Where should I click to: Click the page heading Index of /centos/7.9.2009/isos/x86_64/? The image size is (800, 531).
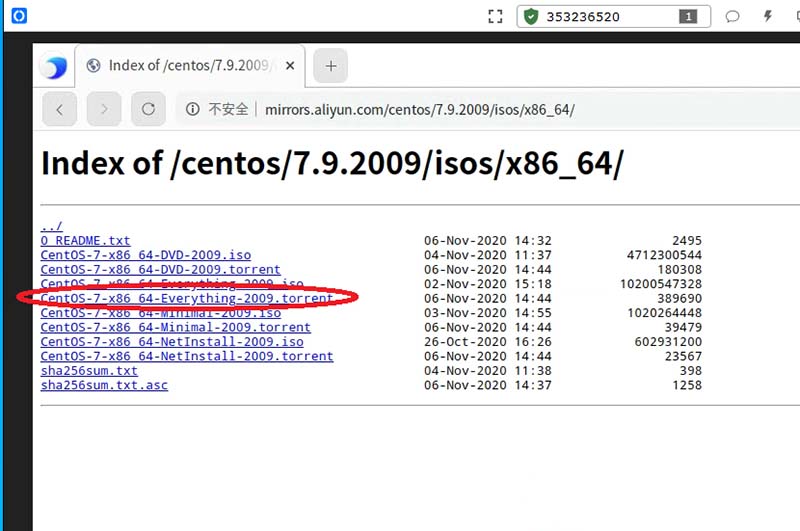(332, 163)
